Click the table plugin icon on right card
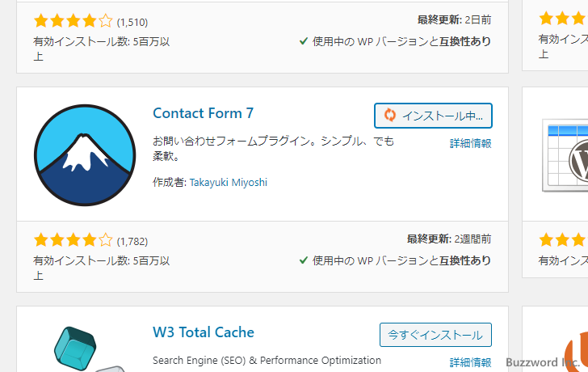This screenshot has height=372, width=588. pos(565,155)
